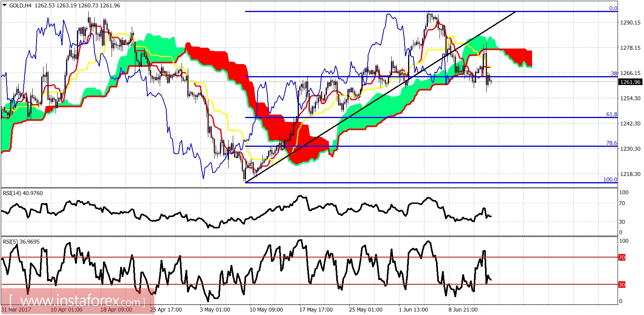Image resolution: width=644 pixels, height=315 pixels.
Task: Select the 17 May 17:00 time label
Action: pos(316,310)
